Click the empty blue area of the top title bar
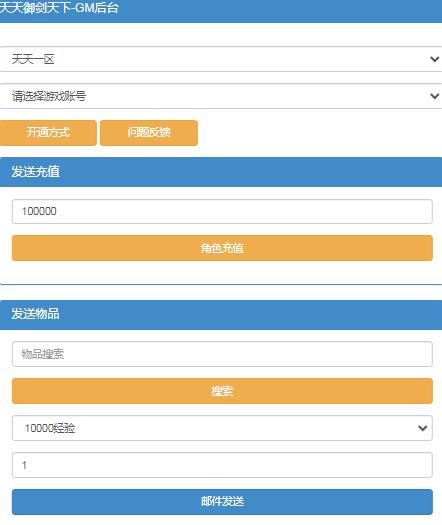 pos(281,10)
